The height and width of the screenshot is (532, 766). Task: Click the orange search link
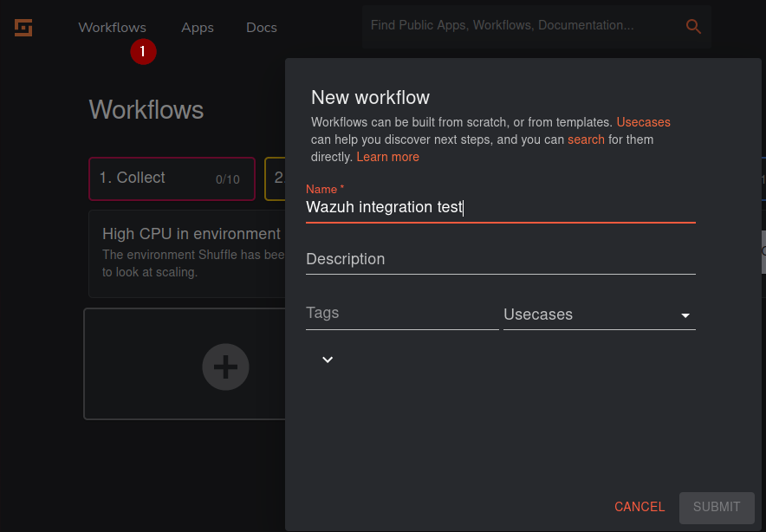tap(586, 139)
